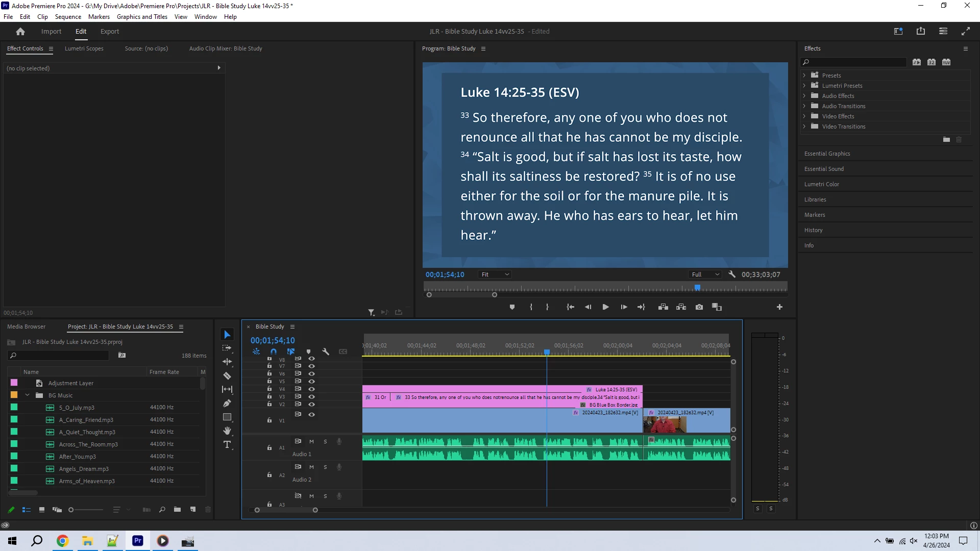This screenshot has width=980, height=551.
Task: Click the Add Marker button in Program monitor
Action: coord(512,307)
